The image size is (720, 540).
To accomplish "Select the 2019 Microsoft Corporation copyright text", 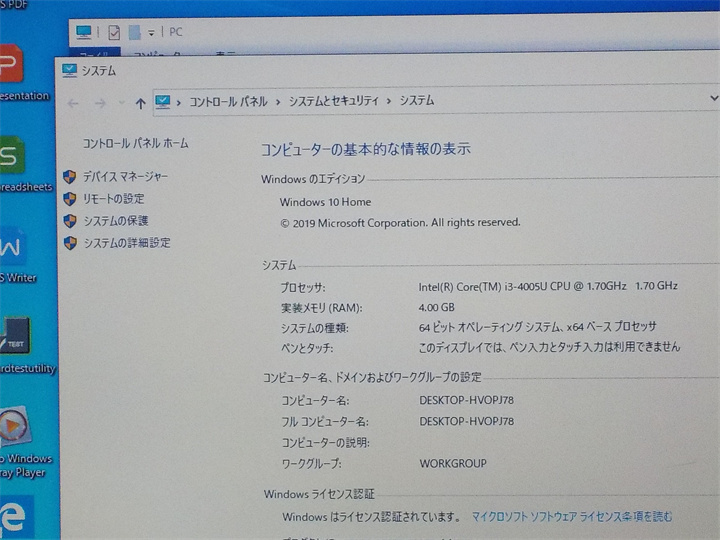I will 400,223.
